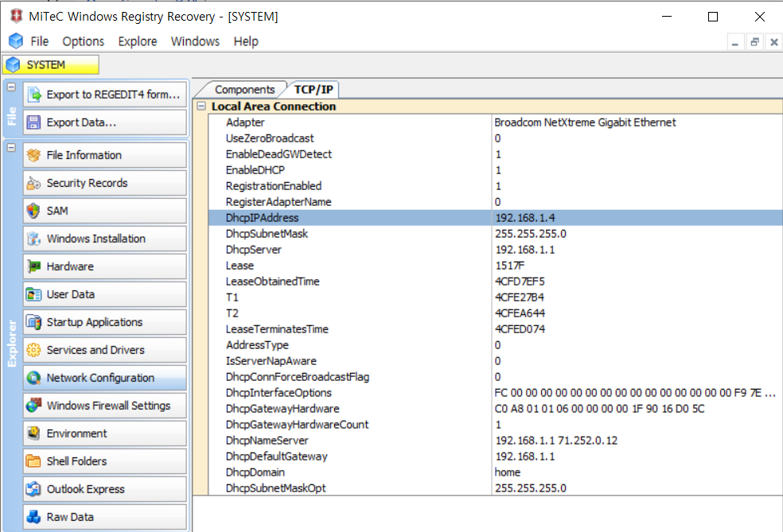Open the Windows menu
Screen dimensions: 783x532
tap(195, 41)
